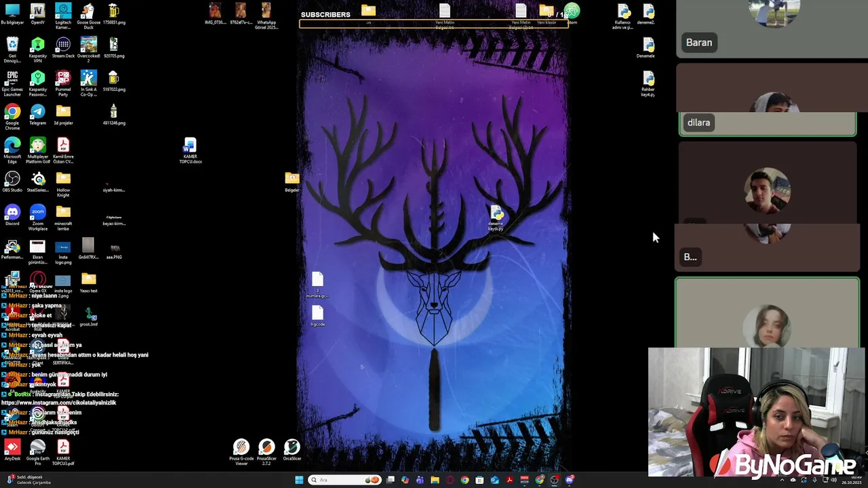Open Microsoft Store from the taskbar
Screen dimensions: 868x488
pyautogui.click(x=479, y=480)
